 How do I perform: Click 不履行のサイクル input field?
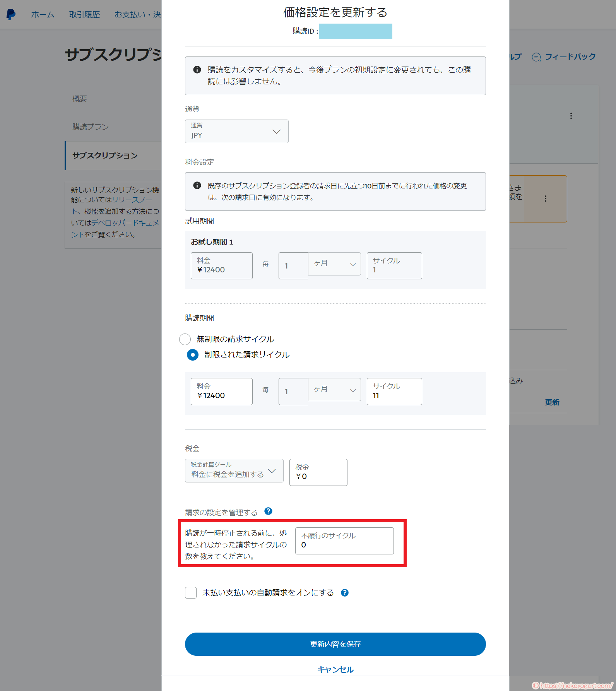pyautogui.click(x=344, y=541)
